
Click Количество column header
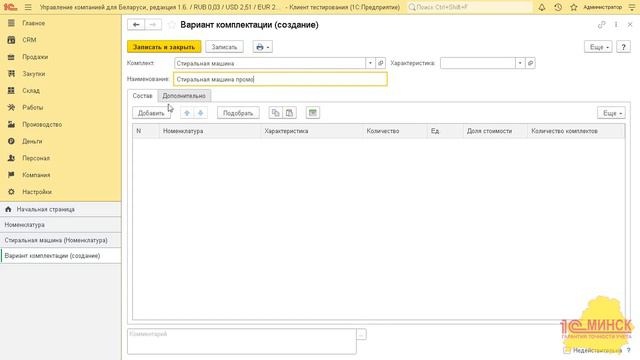tap(394, 131)
